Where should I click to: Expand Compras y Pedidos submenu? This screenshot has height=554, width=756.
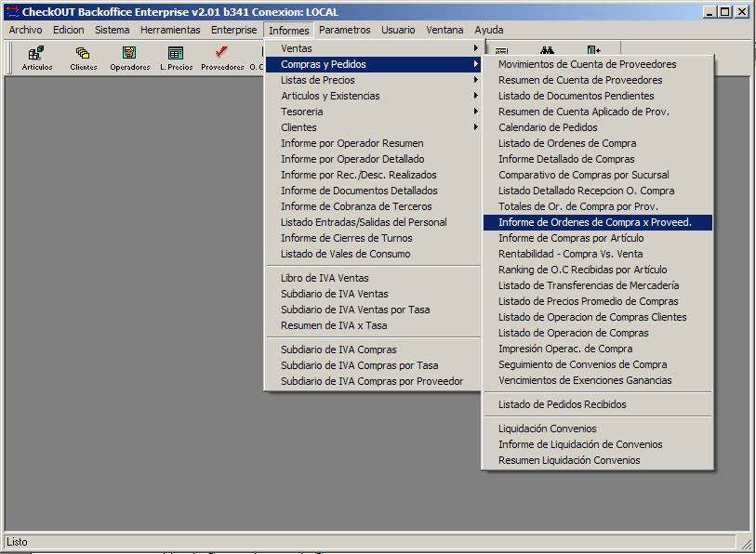(373, 64)
